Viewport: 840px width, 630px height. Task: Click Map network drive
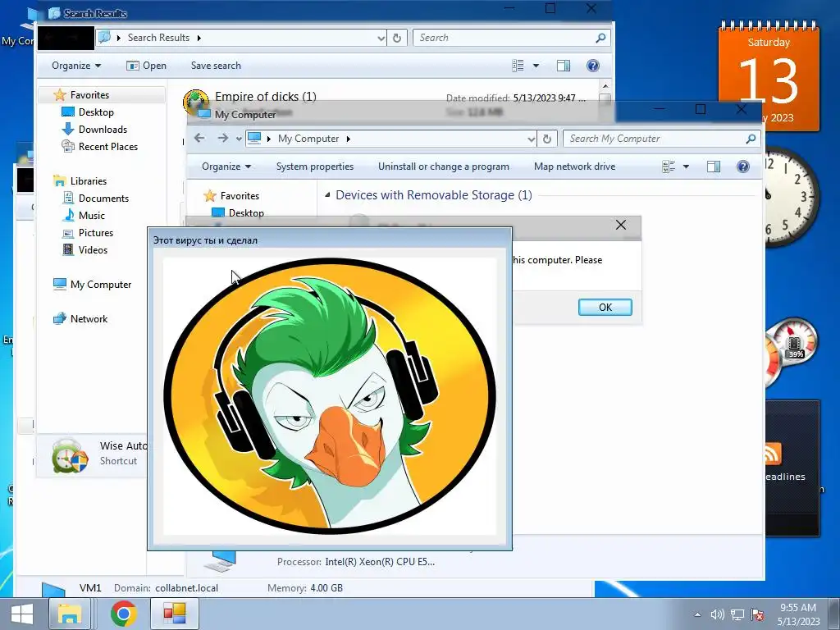coord(574,166)
